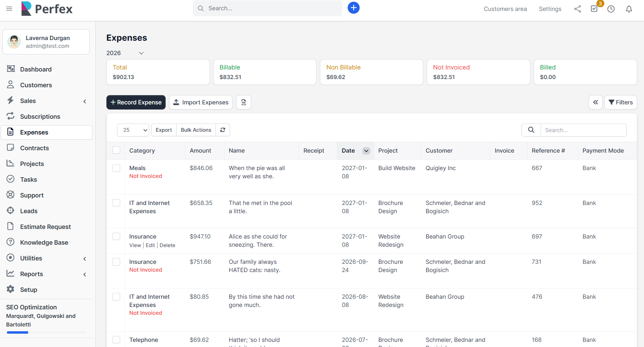Screen dimensions: 644x347
Task: Check the $80.85 expense row checkbox
Action: (116, 297)
